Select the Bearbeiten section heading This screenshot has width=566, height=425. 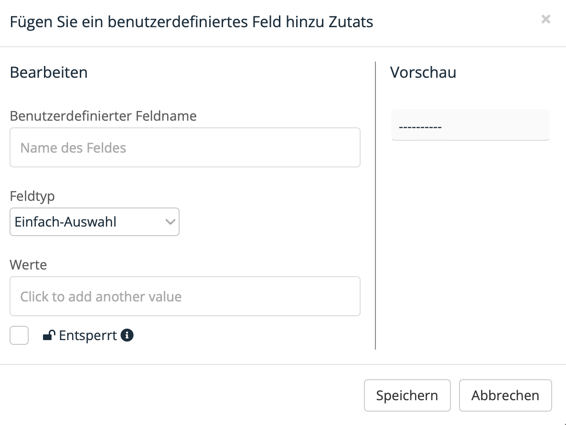click(x=49, y=72)
